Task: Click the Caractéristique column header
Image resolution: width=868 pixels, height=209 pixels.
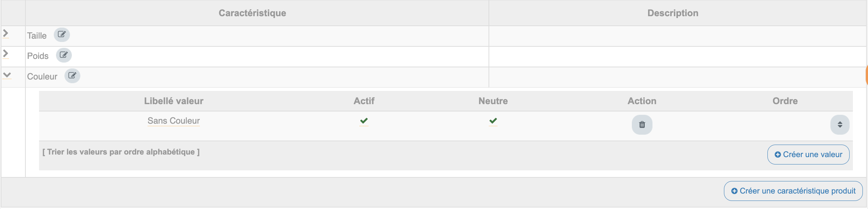Action: [x=252, y=13]
